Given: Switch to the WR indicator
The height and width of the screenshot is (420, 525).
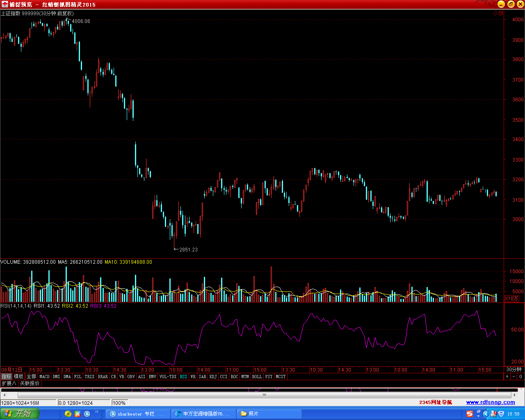Looking at the screenshot, I should coord(193,377).
